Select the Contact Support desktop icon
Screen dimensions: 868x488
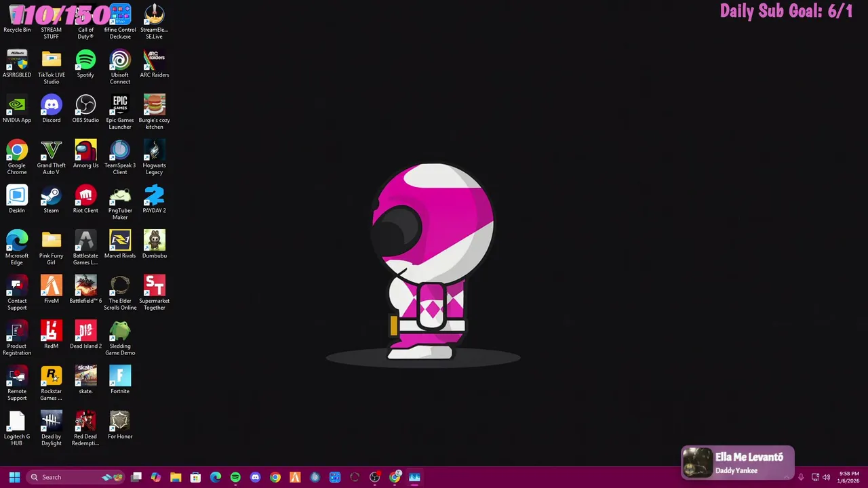17,293
